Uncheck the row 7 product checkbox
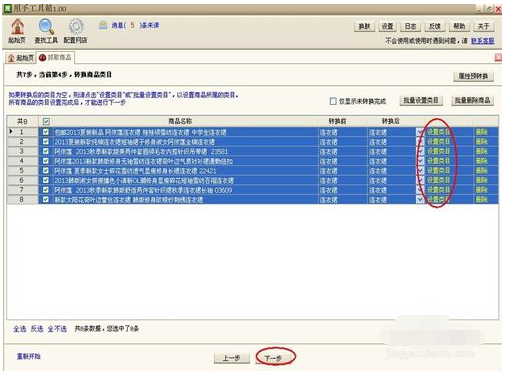517x375 pixels. point(46,190)
